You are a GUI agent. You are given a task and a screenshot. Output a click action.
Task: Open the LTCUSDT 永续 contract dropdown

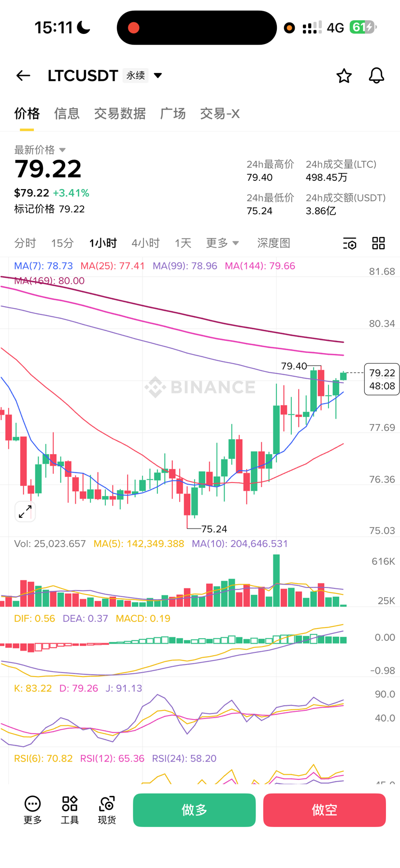pyautogui.click(x=157, y=75)
